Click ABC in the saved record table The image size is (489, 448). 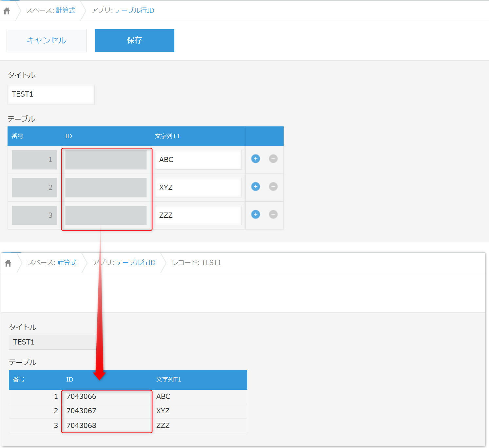(x=163, y=397)
